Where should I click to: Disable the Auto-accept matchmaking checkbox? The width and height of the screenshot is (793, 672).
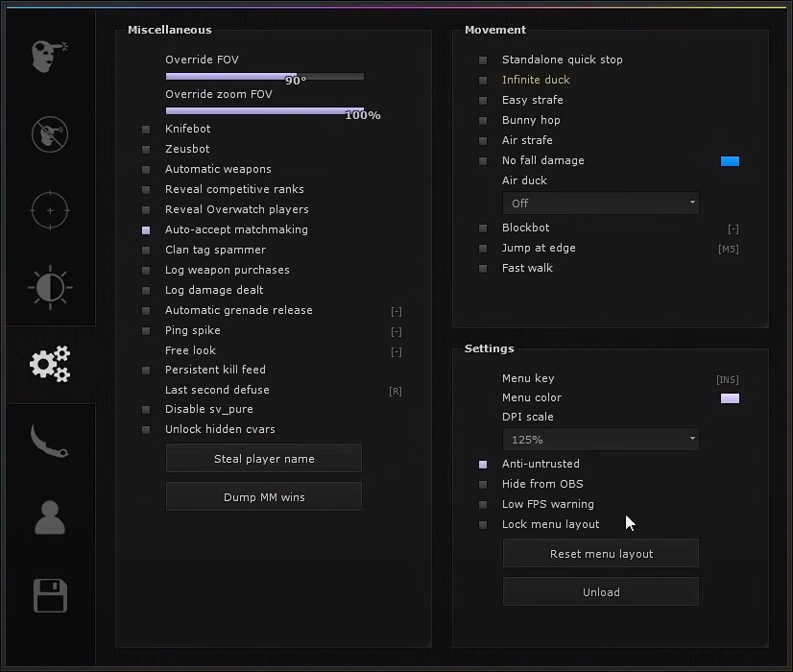(x=146, y=230)
